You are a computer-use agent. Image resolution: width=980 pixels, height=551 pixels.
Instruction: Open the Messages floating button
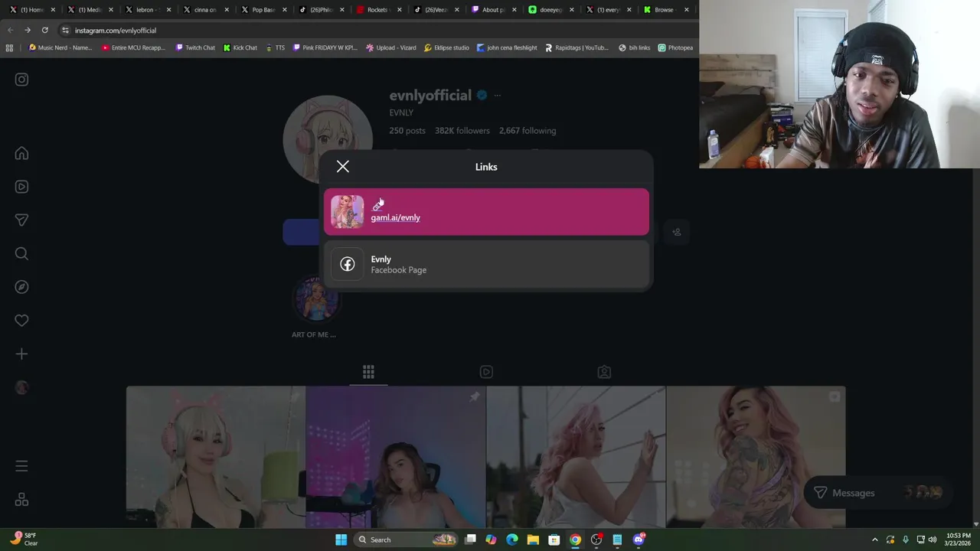(878, 493)
